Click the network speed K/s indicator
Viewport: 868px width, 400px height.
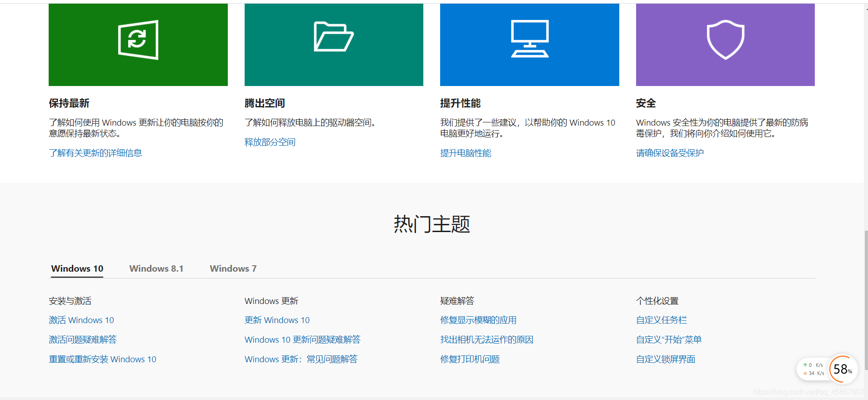[x=813, y=369]
